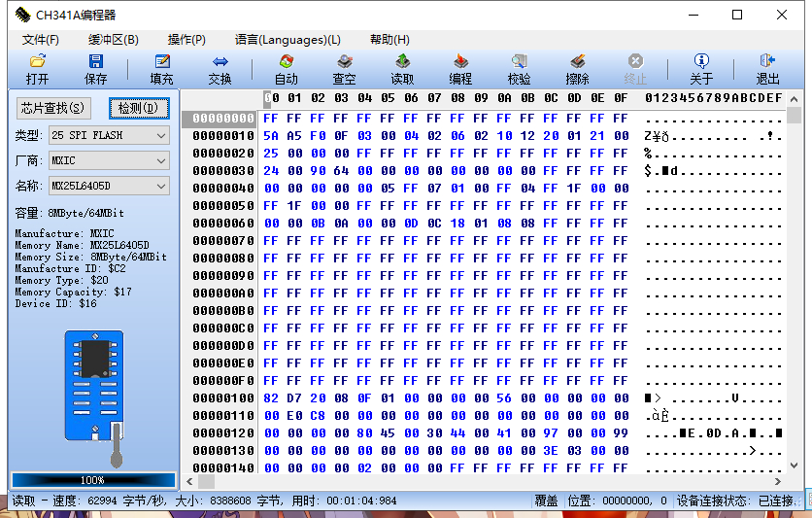Click the vertical scrollbar down arrow
The width and height of the screenshot is (812, 518).
pyautogui.click(x=794, y=466)
